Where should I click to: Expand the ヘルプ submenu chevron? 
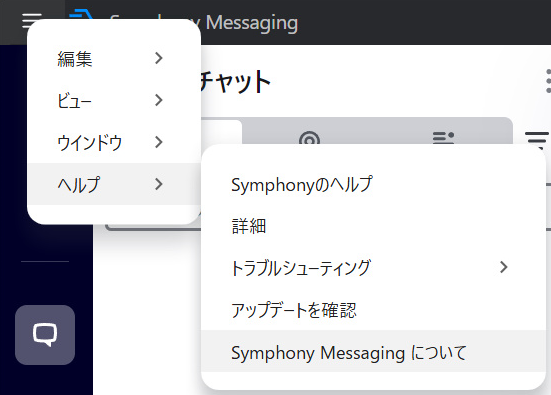[x=159, y=184]
